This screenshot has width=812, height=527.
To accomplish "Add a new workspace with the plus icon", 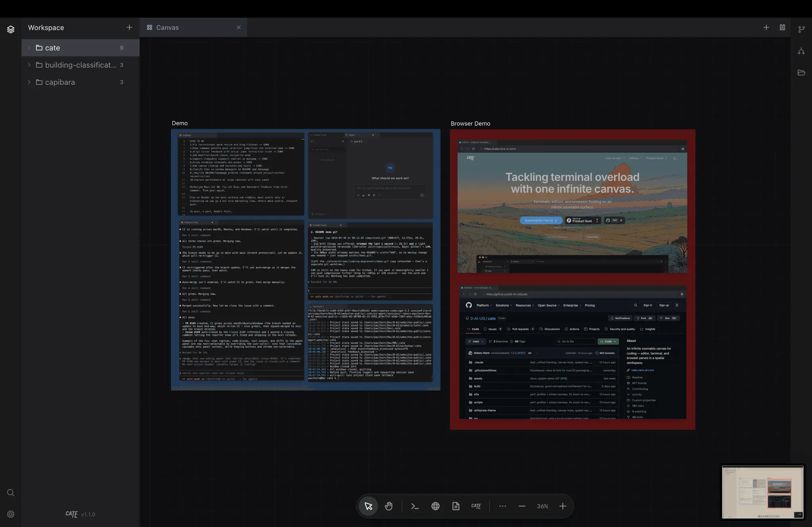I will (x=129, y=27).
